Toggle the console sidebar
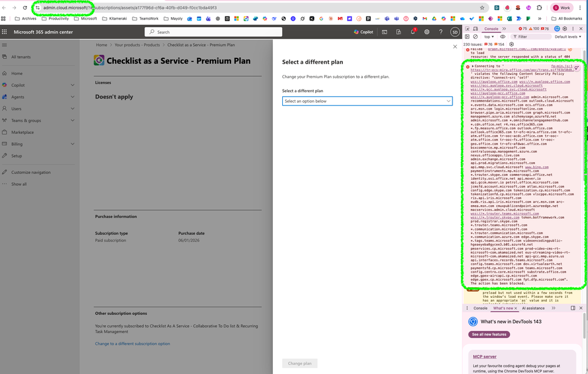 coord(467,37)
